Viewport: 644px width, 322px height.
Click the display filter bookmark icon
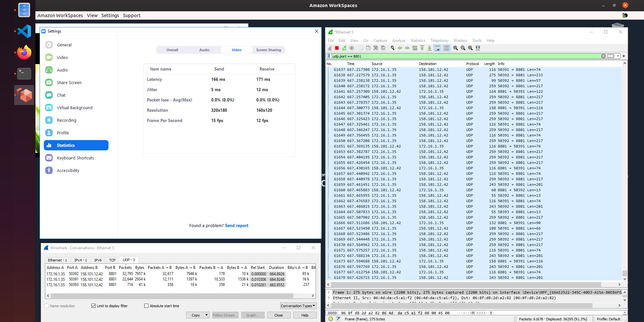coord(329,56)
